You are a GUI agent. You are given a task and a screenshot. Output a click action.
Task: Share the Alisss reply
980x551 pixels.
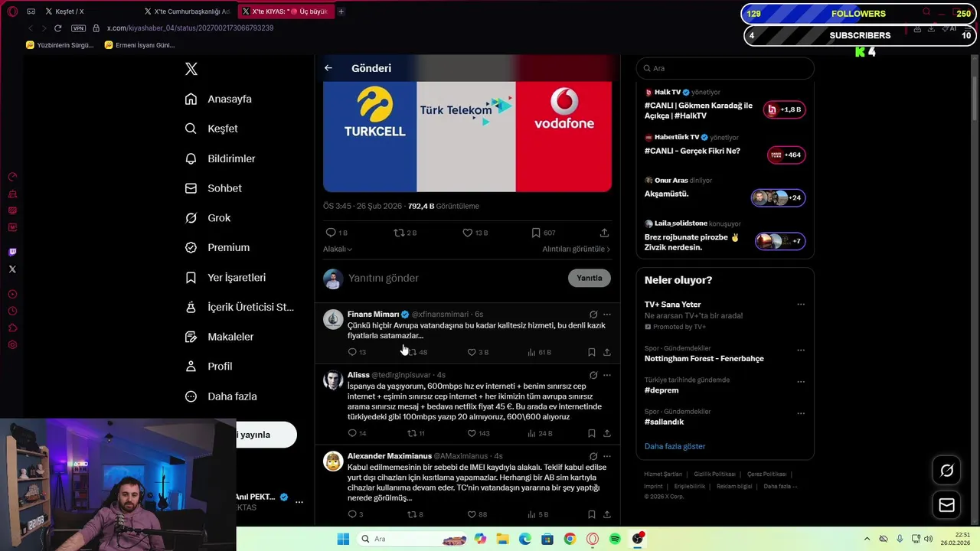pyautogui.click(x=607, y=433)
